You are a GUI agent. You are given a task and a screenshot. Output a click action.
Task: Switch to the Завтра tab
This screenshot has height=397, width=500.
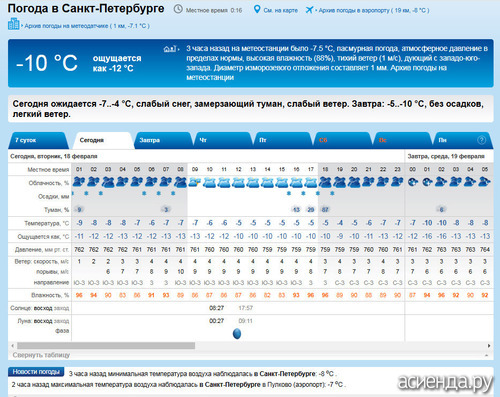pos(163,140)
